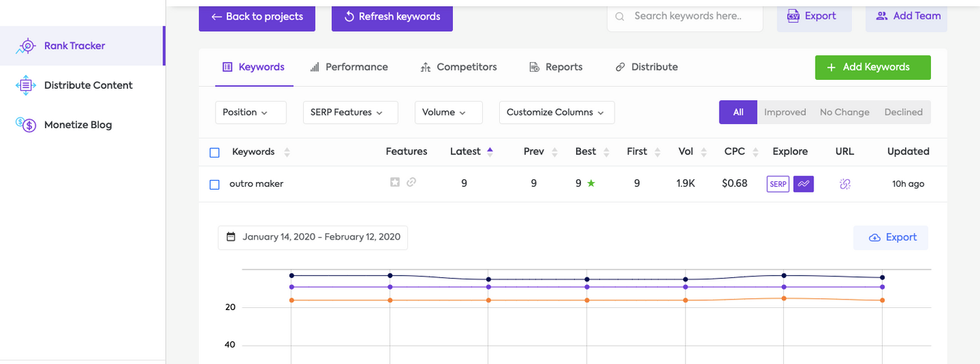
Task: Open Rank Tracker in sidebar
Action: pyautogui.click(x=82, y=45)
